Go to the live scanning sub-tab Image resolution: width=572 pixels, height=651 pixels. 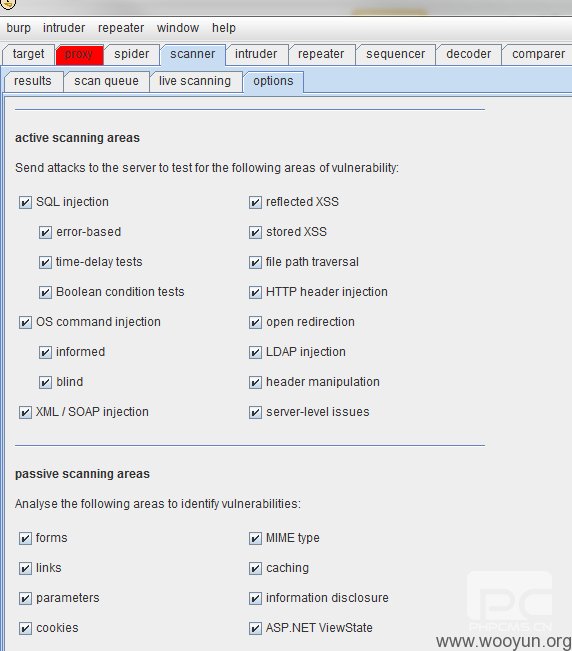195,81
